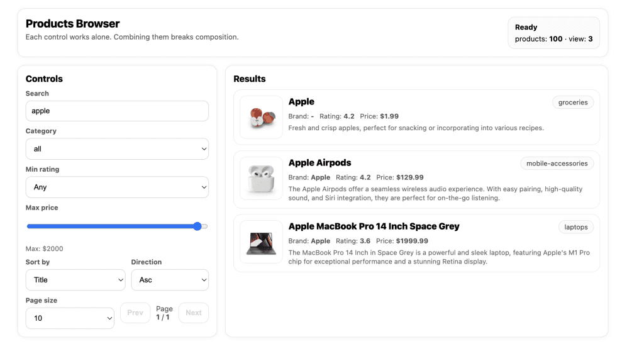
Task: Click the Next page button
Action: tap(194, 313)
